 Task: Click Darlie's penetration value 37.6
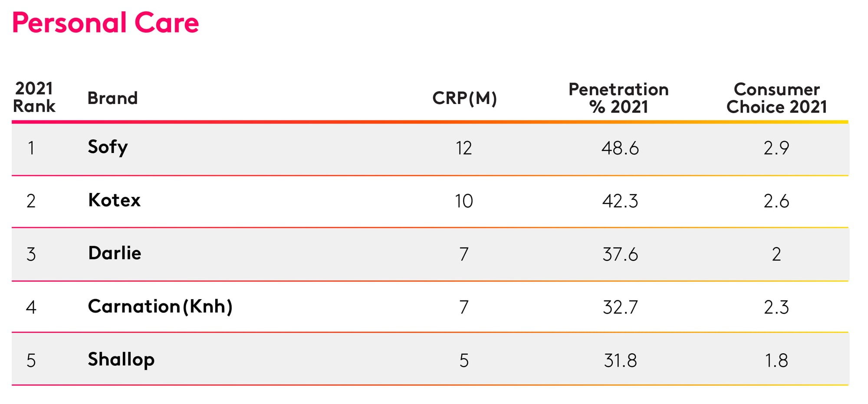(620, 254)
